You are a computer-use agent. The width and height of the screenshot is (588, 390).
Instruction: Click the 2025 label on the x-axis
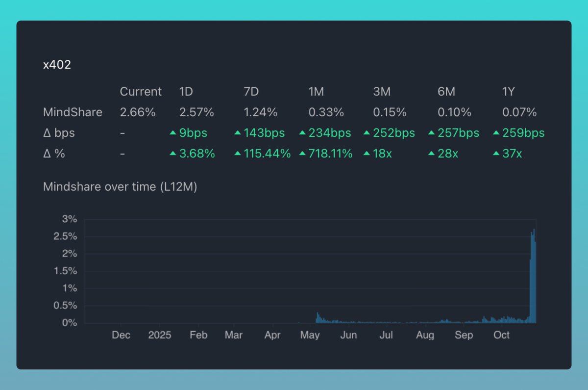[160, 335]
